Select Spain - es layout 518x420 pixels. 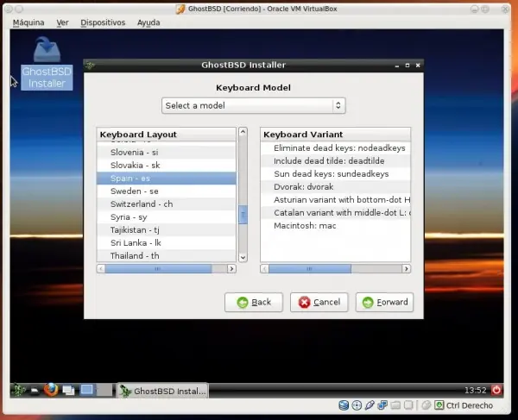167,179
